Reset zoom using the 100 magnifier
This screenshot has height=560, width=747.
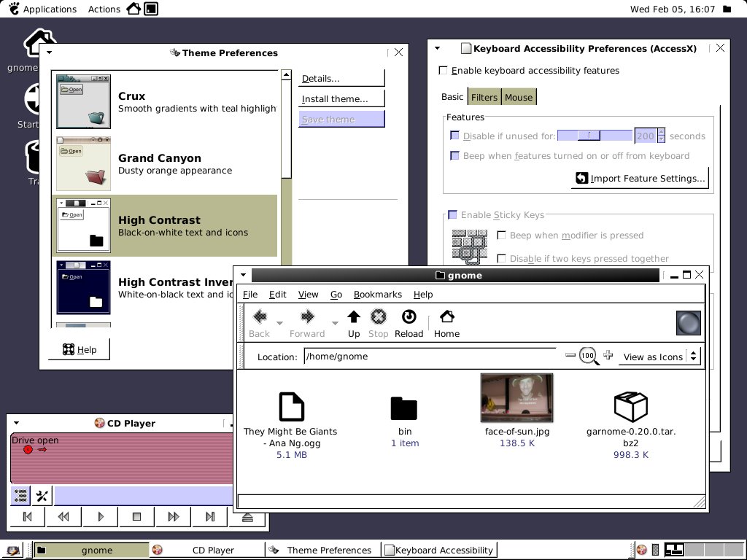(x=589, y=356)
